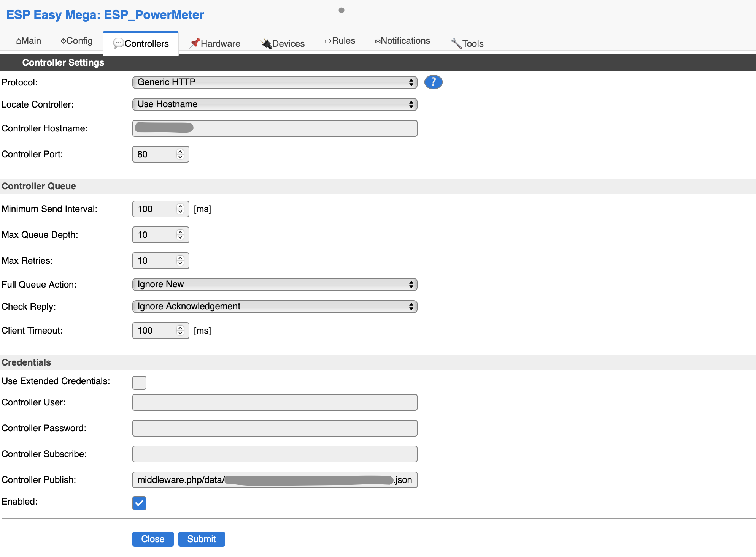
Task: Expand the Locate Controller dropdown
Action: [275, 104]
